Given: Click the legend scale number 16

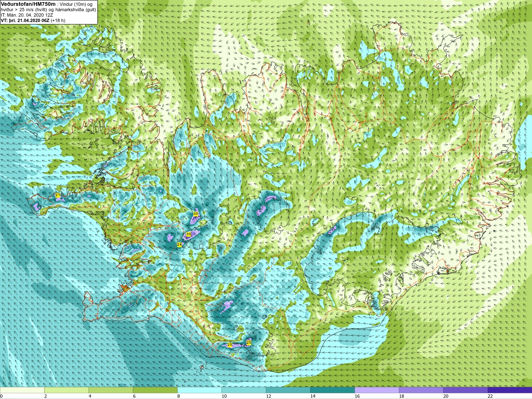Looking at the screenshot, I should [x=357, y=396].
